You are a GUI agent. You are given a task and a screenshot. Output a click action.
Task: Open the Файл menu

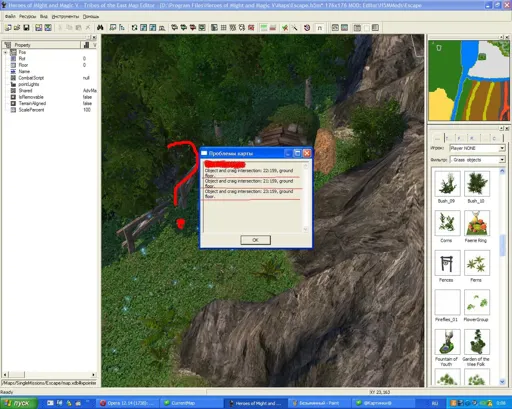coord(10,16)
